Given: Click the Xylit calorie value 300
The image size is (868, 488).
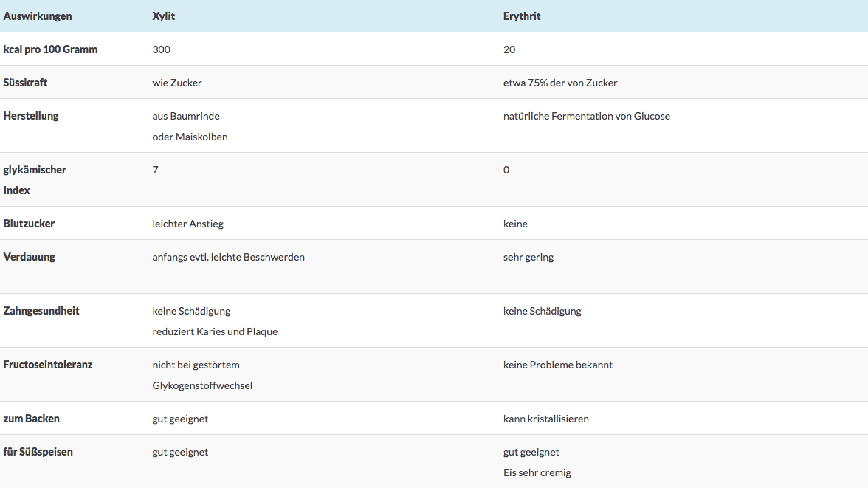Looking at the screenshot, I should (161, 49).
